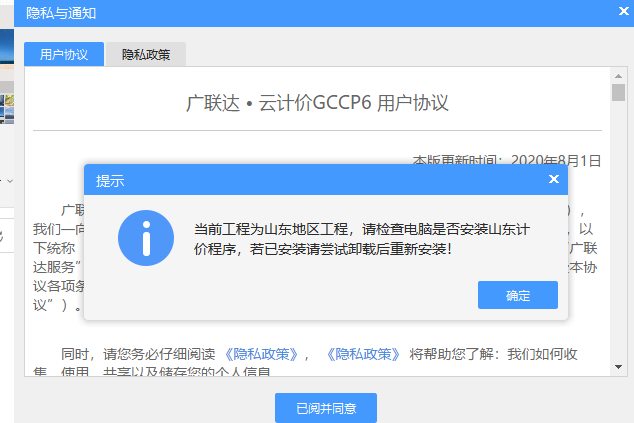
Task: Open the second 《隐私政策》 link
Action: point(363,354)
